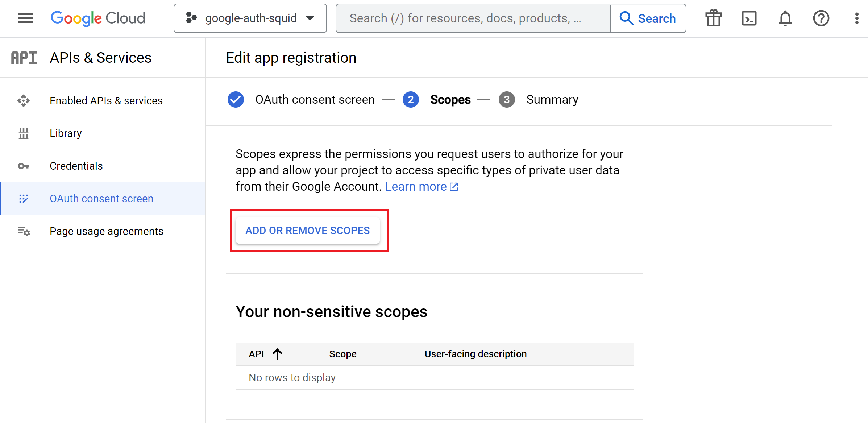The width and height of the screenshot is (868, 423).
Task: Select the Scopes step label
Action: pos(450,99)
